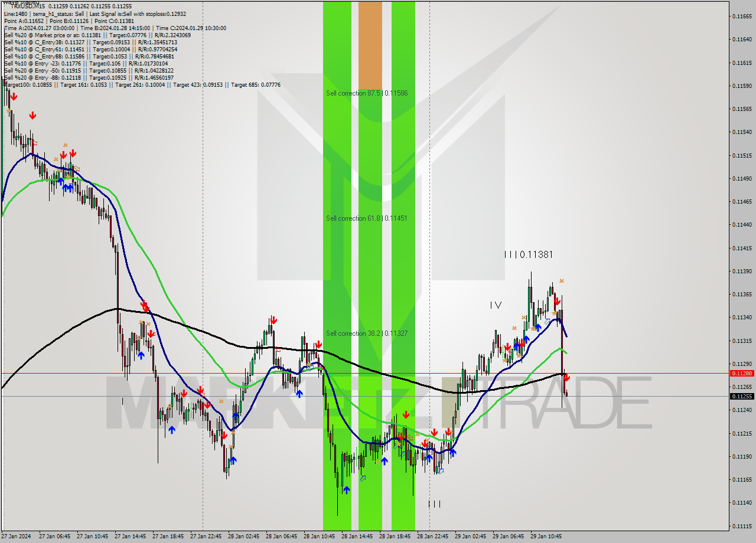The image size is (756, 543).
Task: Click the 0.11165 price axis label
Action: coord(742,479)
